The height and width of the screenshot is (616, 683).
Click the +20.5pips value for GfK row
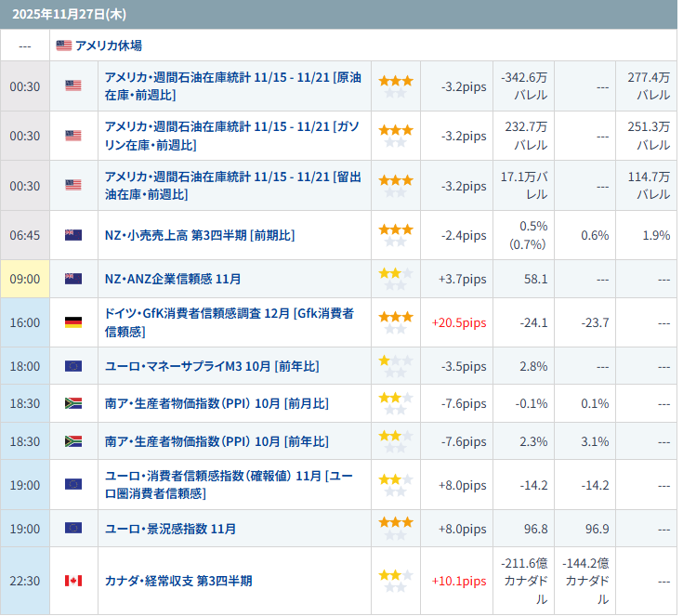[x=458, y=322]
